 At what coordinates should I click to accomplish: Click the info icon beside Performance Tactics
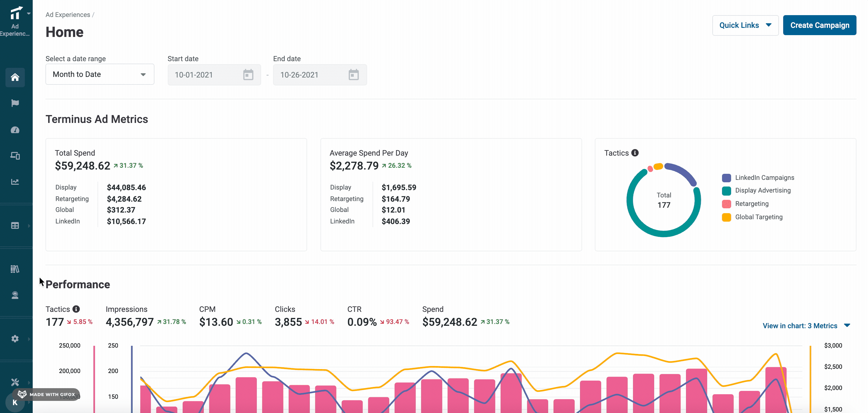(76, 309)
